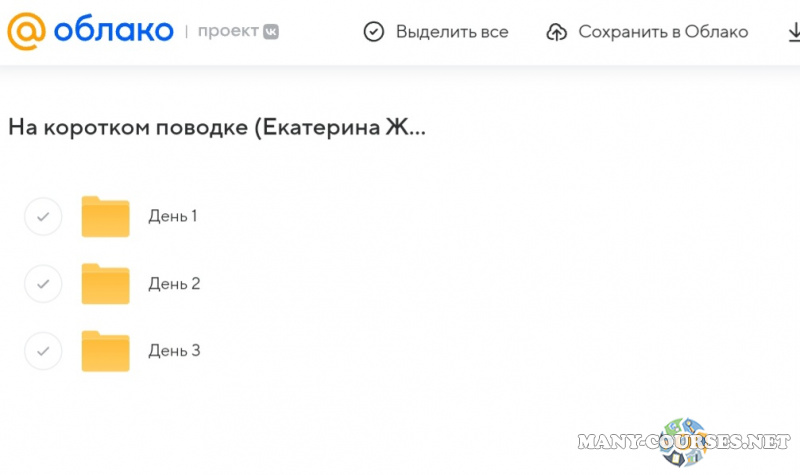Click the MANY-COURSES.NET watermark logo

[x=692, y=440]
